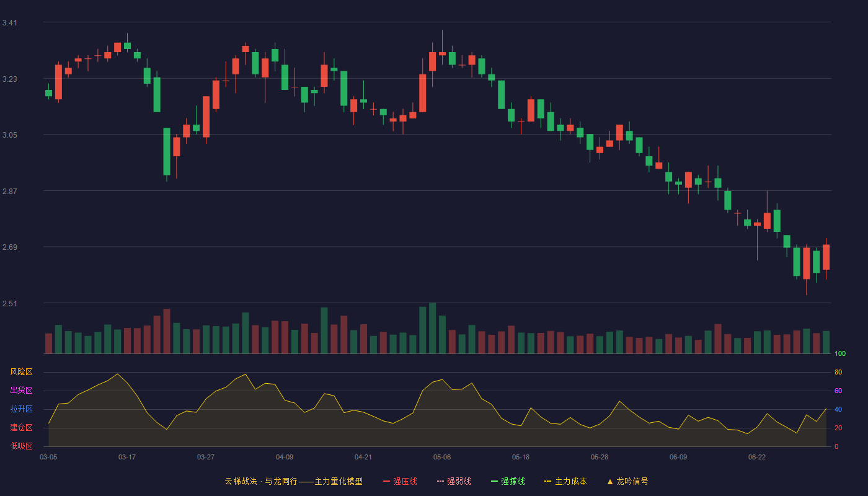Click the 05-28 date label
The width and height of the screenshot is (868, 496).
[600, 457]
